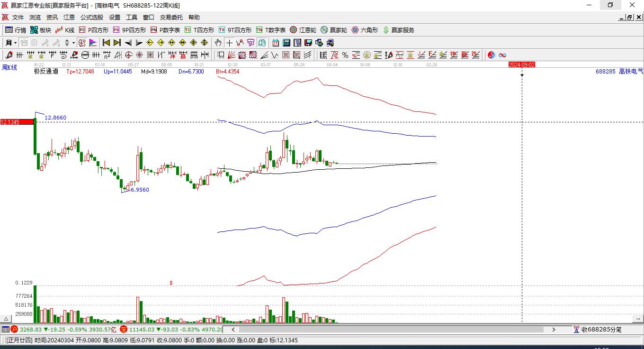644x349 pixels.
Task: Select the hand pan tool
Action: 218,43
